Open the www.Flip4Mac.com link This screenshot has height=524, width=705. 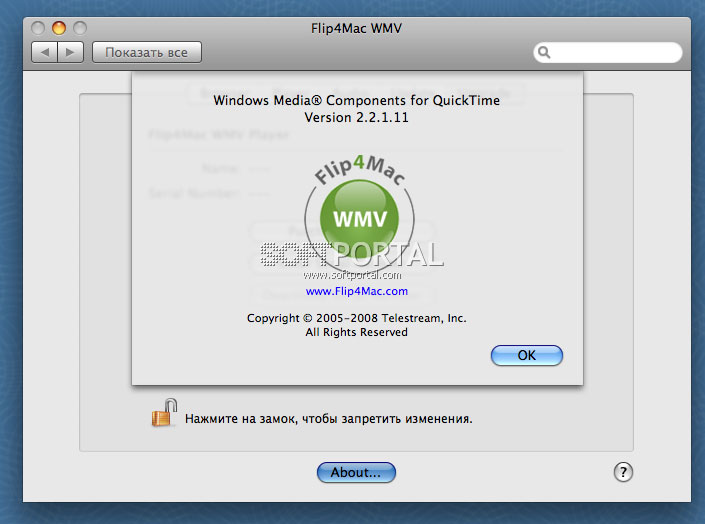[357, 291]
